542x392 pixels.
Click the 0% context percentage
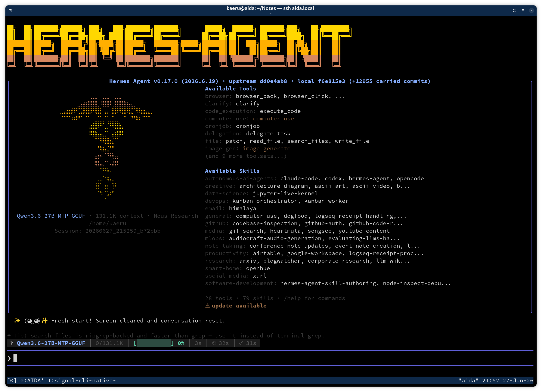pos(181,343)
